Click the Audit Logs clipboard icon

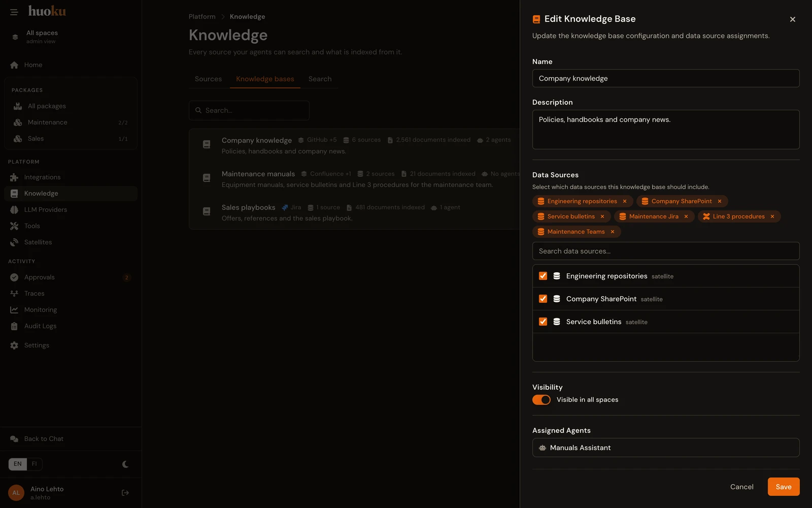coord(14,326)
